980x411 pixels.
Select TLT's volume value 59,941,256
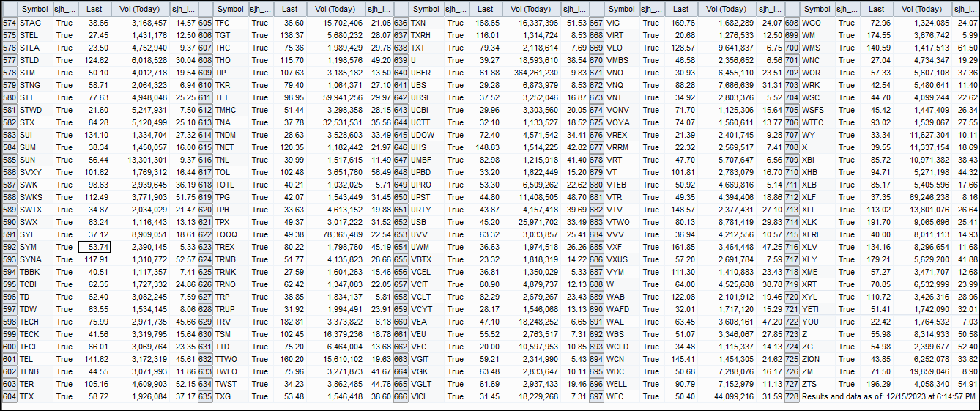336,97
